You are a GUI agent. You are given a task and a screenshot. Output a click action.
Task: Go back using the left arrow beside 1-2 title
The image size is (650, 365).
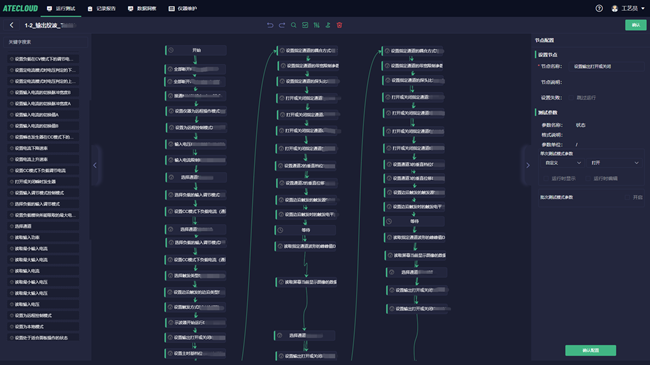tap(12, 25)
